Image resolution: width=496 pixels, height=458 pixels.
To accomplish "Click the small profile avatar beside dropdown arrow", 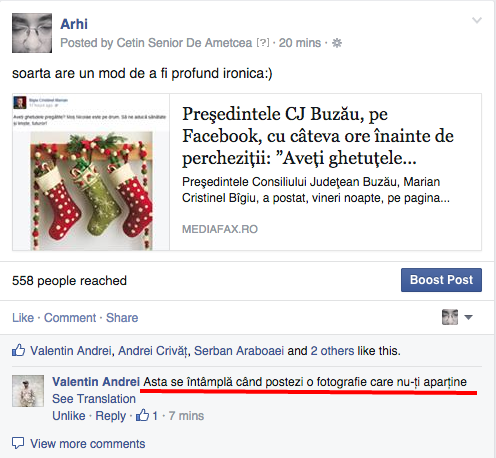I will tap(450, 317).
